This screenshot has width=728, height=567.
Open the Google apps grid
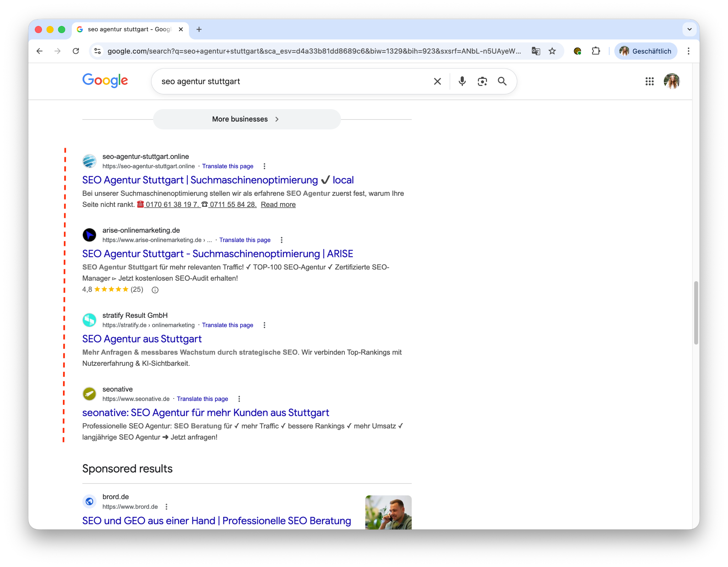tap(649, 81)
